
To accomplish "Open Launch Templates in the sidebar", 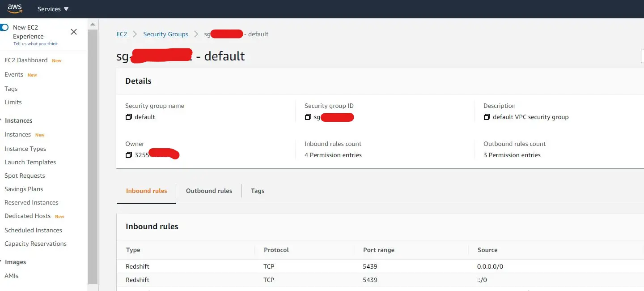I will pyautogui.click(x=30, y=162).
